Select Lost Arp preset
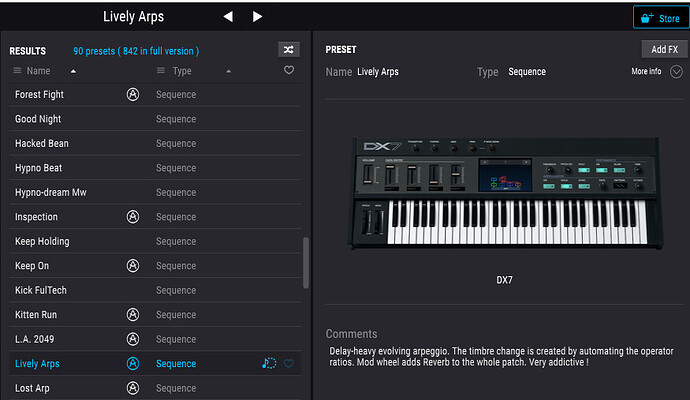The image size is (690, 400). (x=155, y=388)
